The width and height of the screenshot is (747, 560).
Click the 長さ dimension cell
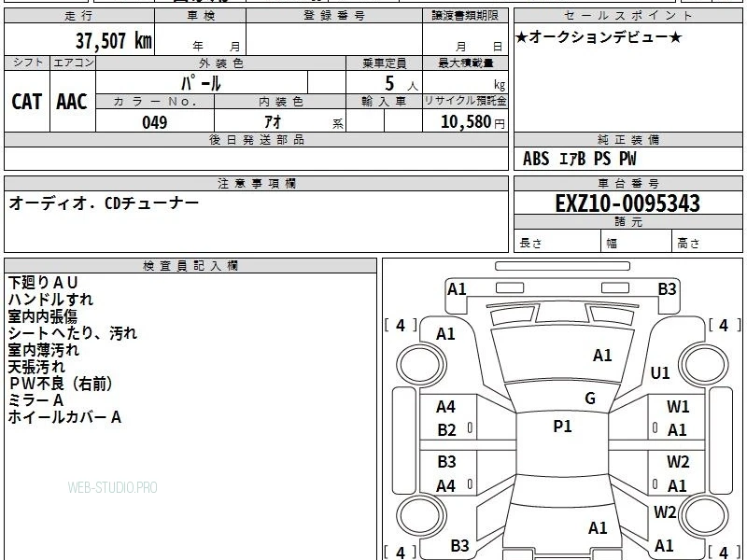(x=557, y=243)
